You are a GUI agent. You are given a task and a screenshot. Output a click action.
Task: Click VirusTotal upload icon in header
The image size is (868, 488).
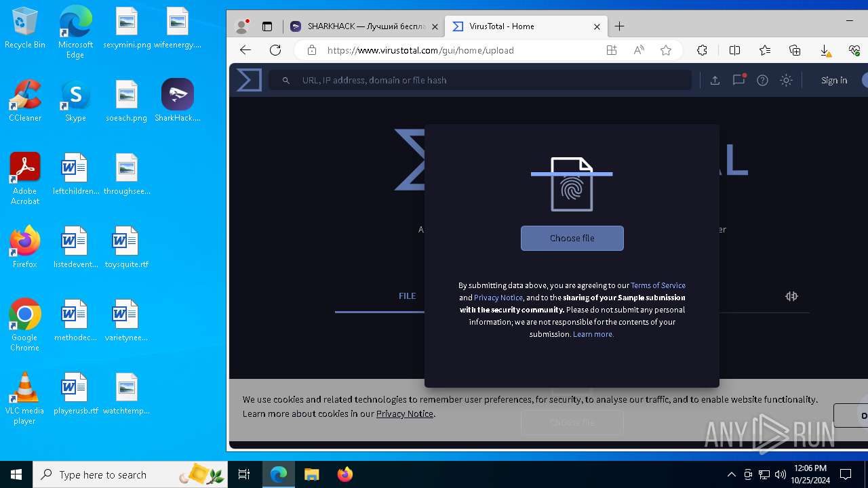coord(715,80)
